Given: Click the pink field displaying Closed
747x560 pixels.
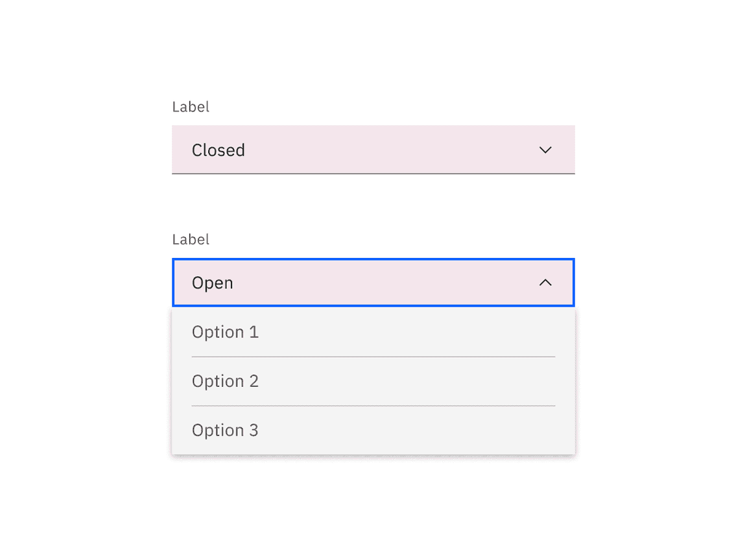Looking at the screenshot, I should click(x=373, y=150).
